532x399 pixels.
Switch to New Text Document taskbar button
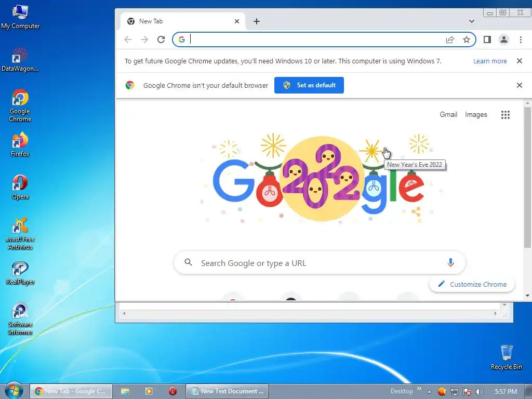[227, 391]
